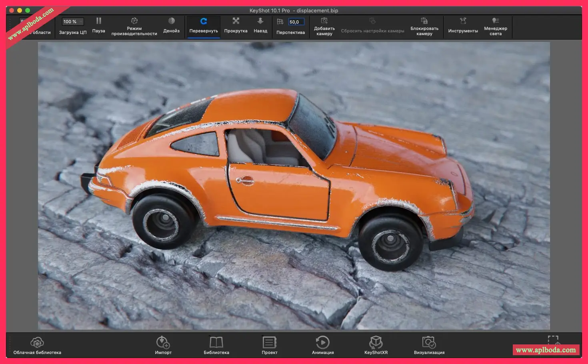Image resolution: width=588 pixels, height=364 pixels.
Task: Toggle the Денойз denoise option
Action: pyautogui.click(x=171, y=21)
